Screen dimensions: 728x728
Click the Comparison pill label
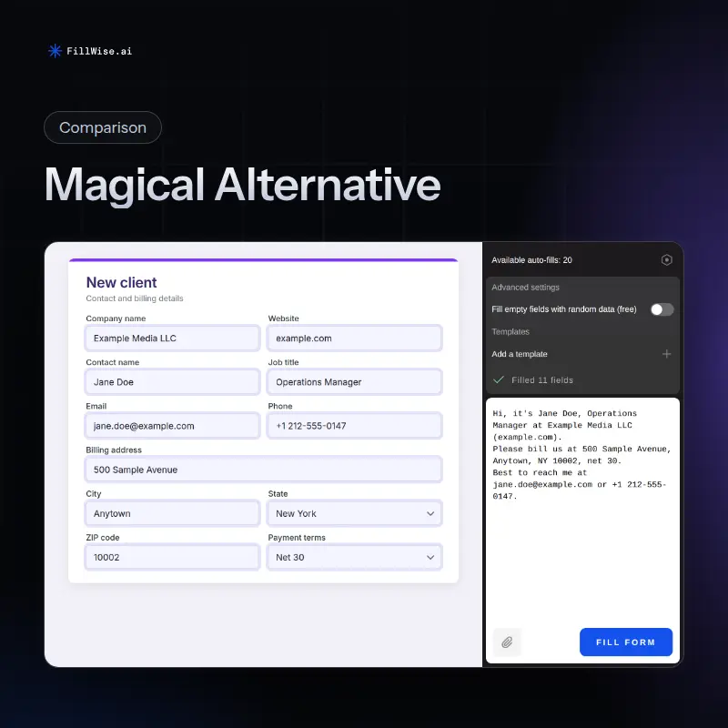103,127
